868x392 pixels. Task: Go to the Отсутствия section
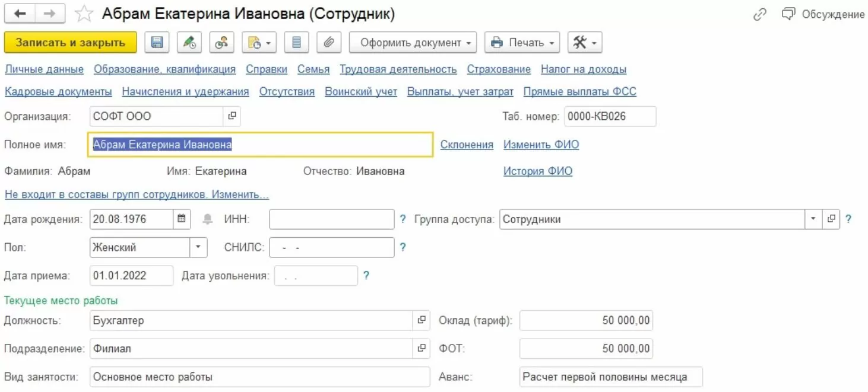click(x=287, y=92)
